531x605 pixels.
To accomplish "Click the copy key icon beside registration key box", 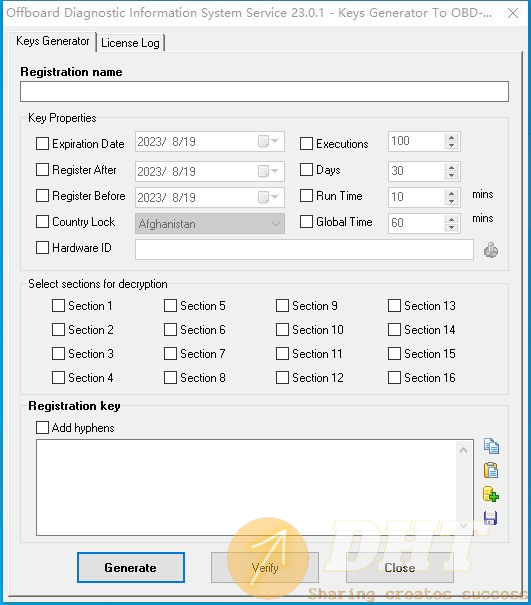I will pyautogui.click(x=491, y=446).
